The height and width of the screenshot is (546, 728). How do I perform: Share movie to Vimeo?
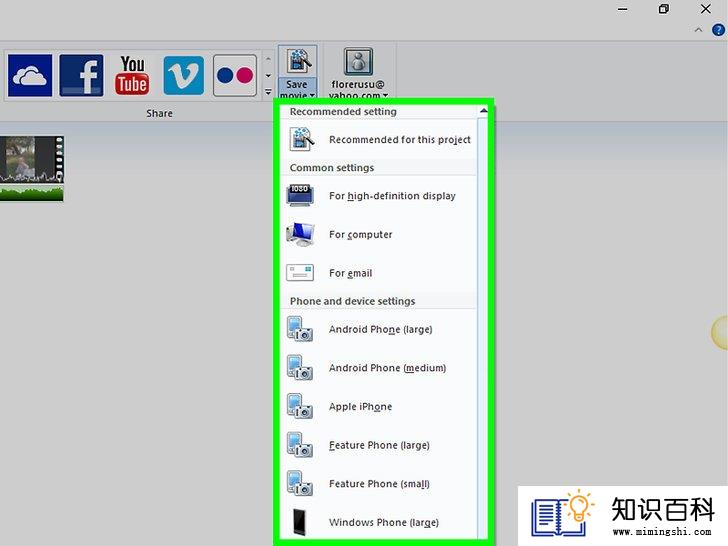[x=183, y=75]
